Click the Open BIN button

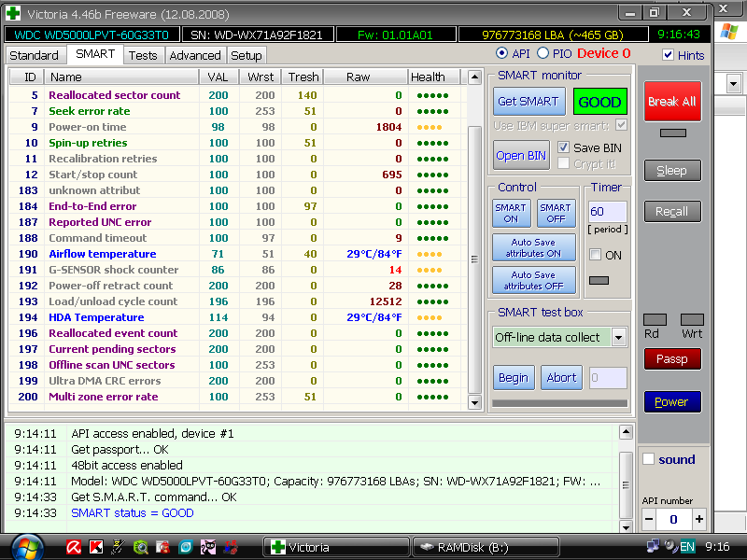(521, 155)
